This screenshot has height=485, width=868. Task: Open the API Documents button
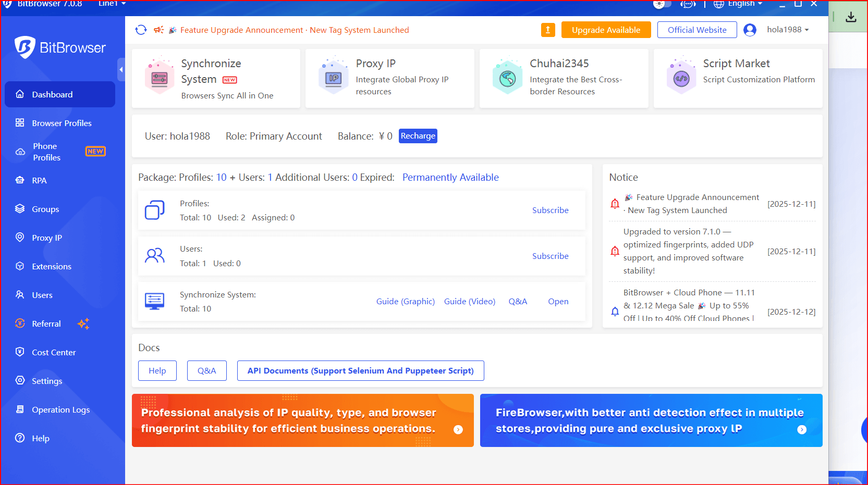tap(360, 371)
